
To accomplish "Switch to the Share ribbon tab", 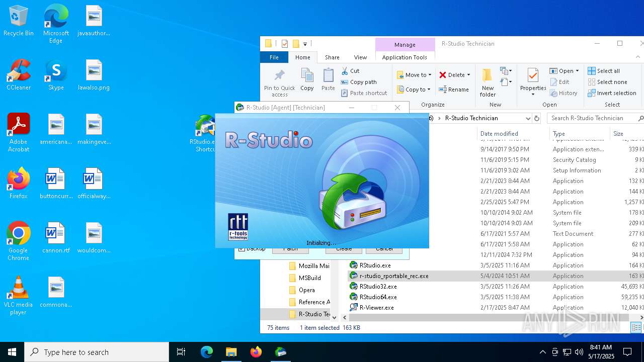I will click(x=332, y=57).
